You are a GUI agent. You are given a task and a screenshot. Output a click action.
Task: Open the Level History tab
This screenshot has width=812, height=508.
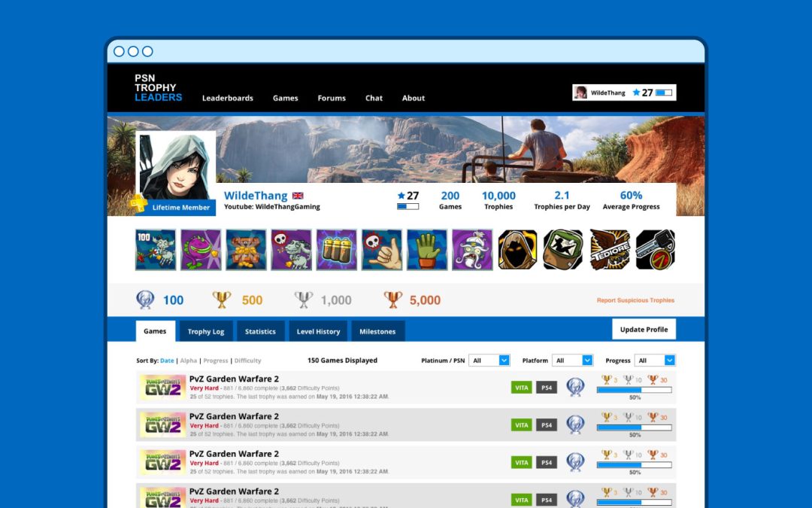coord(318,331)
